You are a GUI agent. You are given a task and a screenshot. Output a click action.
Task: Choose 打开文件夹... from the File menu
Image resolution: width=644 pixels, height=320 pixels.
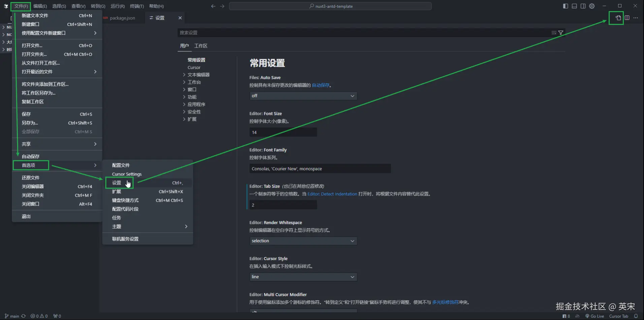point(57,54)
